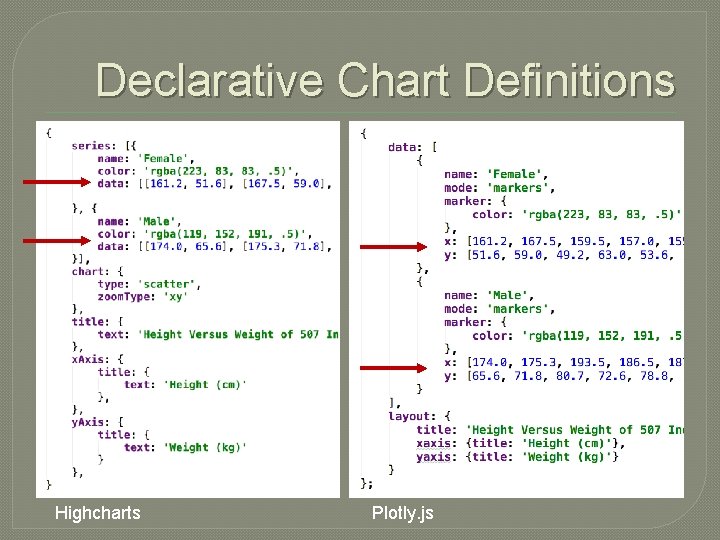Select the 'layout: {' line in Plotly code
Screen dimensions: 720x540
coord(419,416)
